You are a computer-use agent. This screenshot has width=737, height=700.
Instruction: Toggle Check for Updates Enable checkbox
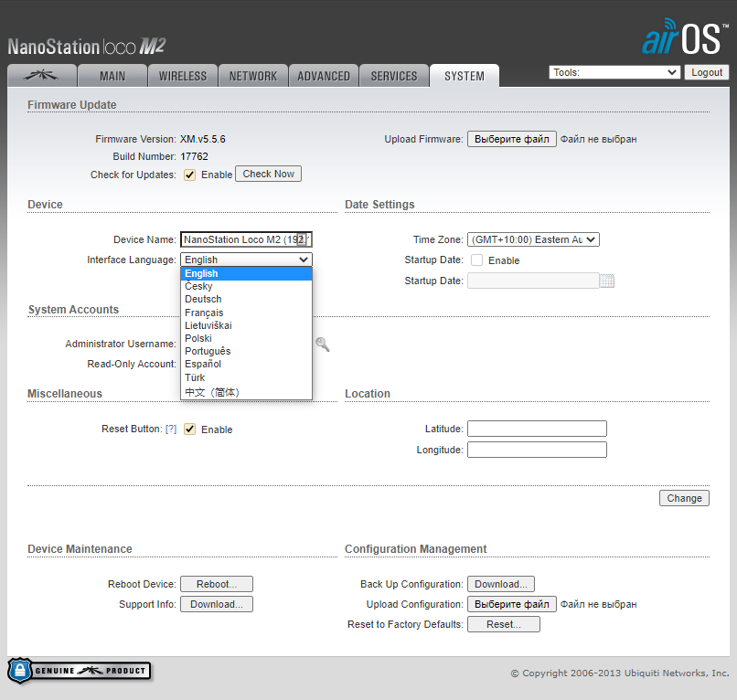189,175
